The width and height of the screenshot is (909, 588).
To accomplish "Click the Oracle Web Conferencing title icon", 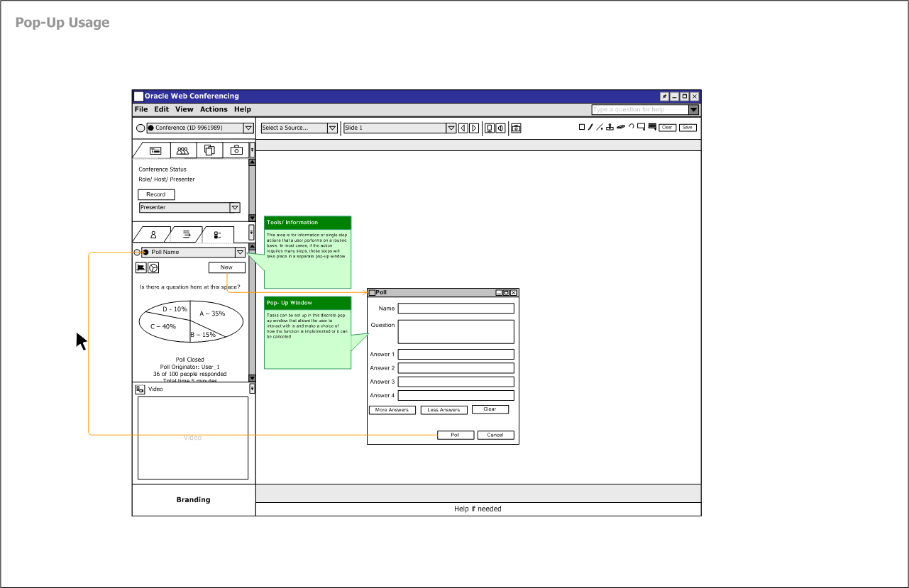I will point(139,96).
